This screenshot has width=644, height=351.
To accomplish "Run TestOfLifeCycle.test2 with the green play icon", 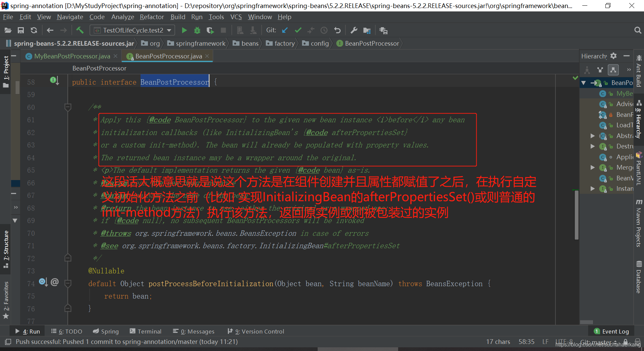I will tap(184, 31).
